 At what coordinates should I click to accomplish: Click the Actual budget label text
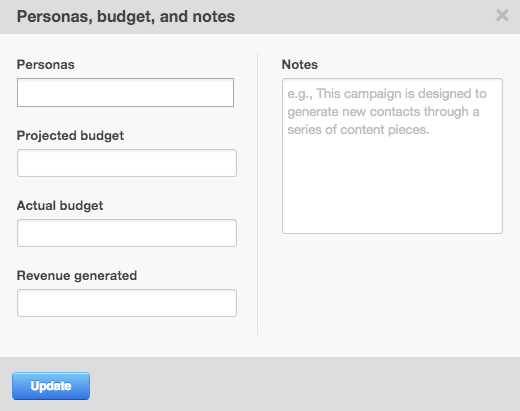[x=60, y=206]
